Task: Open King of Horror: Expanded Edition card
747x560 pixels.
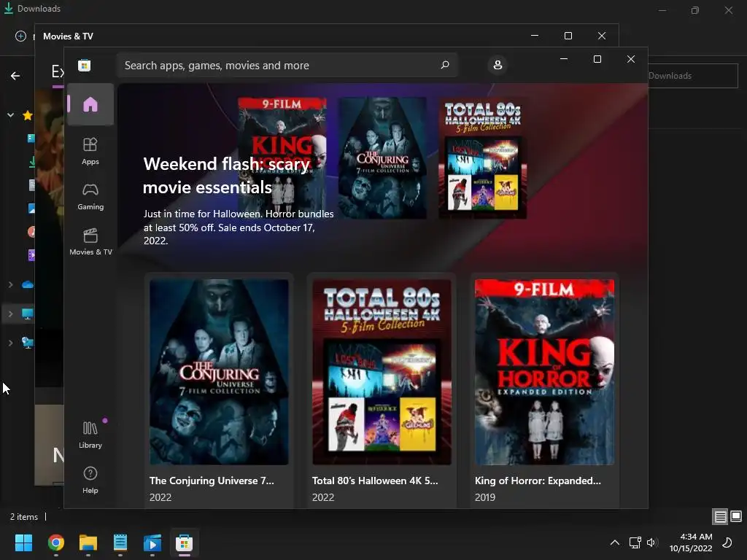Action: coord(544,391)
